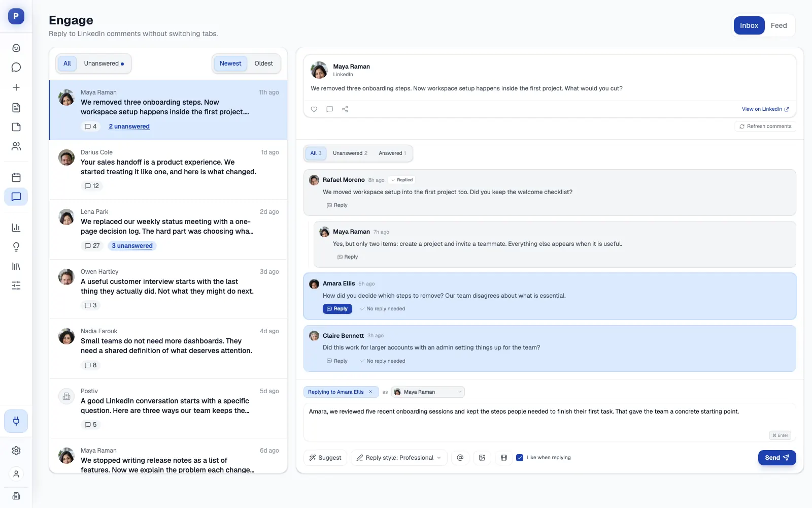Filter comments to Answered 1
The height and width of the screenshot is (508, 812).
coord(392,153)
